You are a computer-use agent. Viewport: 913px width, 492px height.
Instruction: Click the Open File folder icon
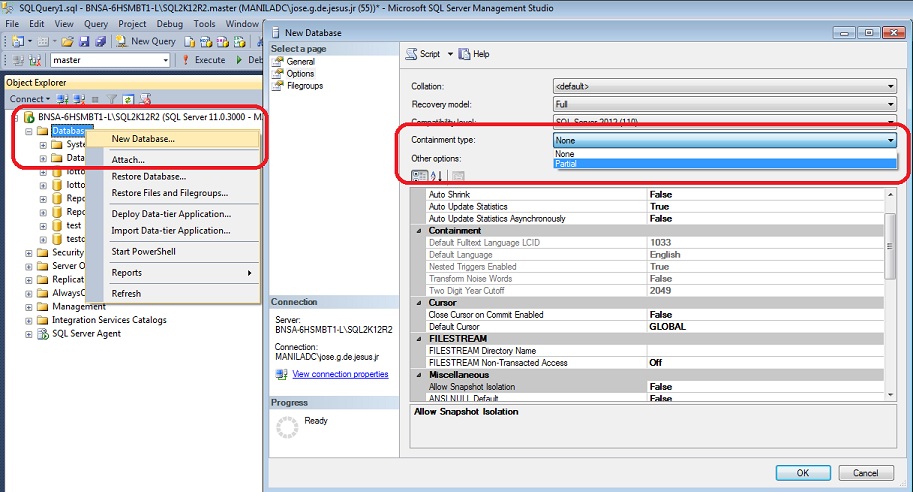click(68, 41)
